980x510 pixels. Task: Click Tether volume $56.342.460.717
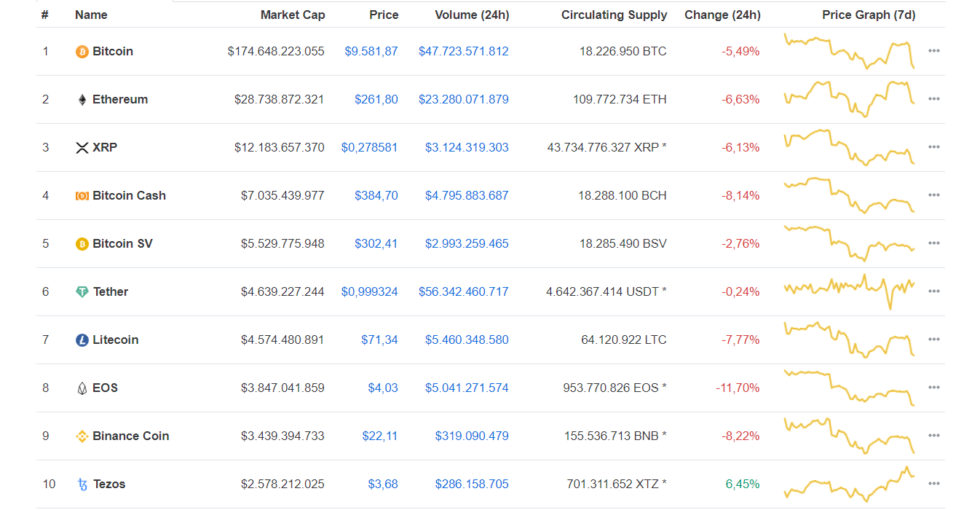coord(464,291)
